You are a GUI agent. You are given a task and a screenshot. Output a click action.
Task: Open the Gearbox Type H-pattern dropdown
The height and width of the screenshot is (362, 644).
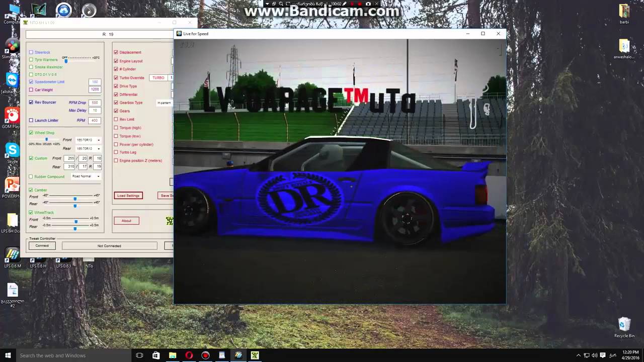click(x=165, y=103)
